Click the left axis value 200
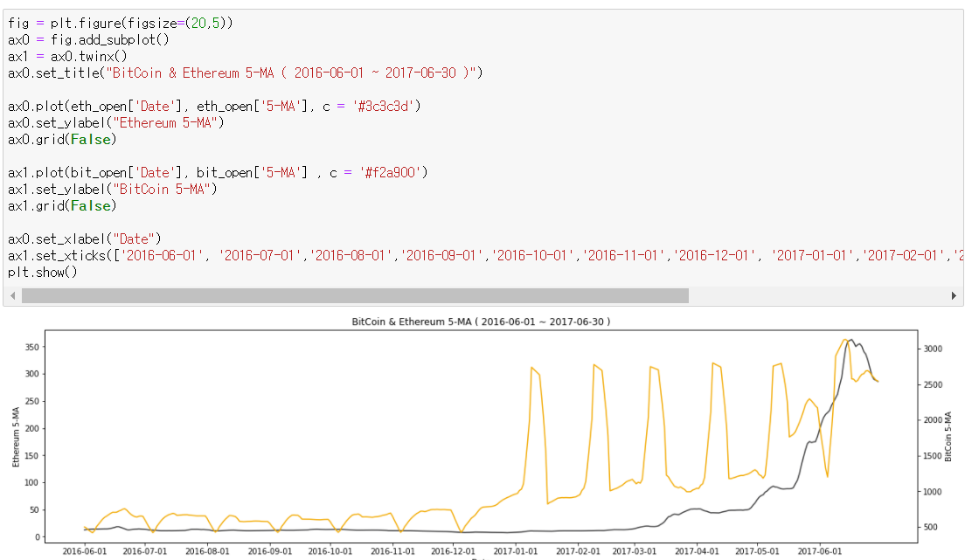This screenshot has width=972, height=560. pos(32,428)
